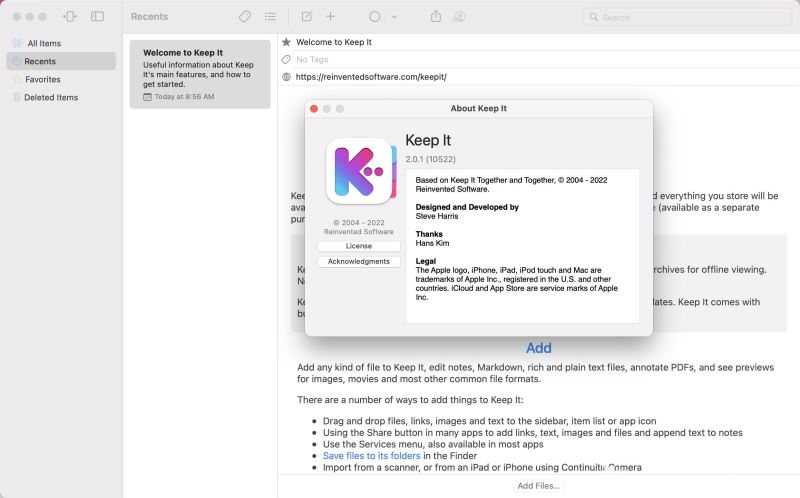Open Save files to its folders link
800x498 pixels.
pos(371,456)
